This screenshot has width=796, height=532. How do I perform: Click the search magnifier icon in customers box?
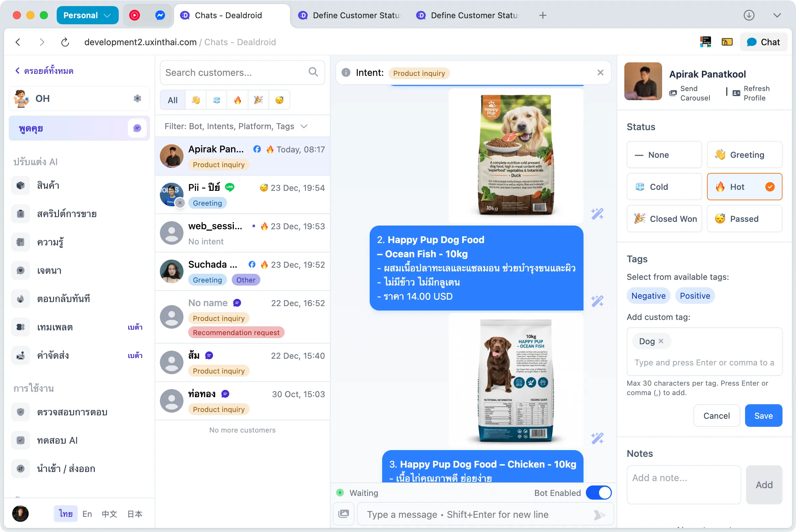[x=313, y=72]
